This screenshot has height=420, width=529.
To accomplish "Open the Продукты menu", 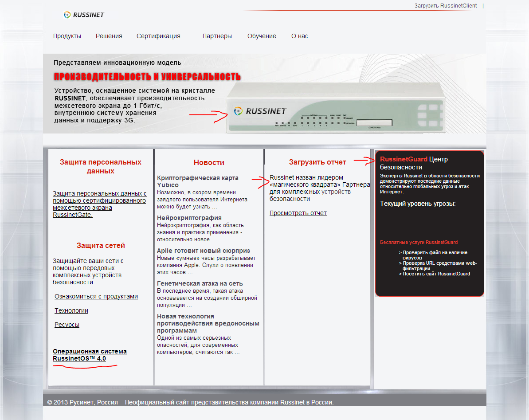I will 67,36.
